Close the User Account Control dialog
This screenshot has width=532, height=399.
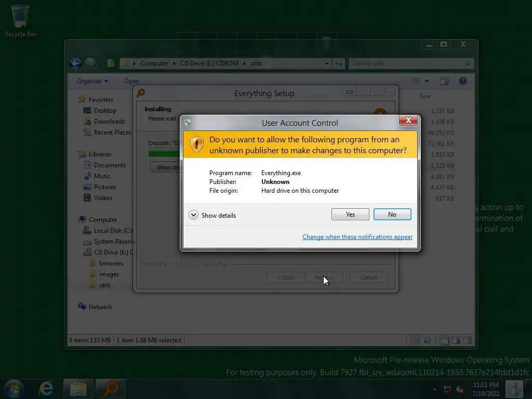coord(408,120)
